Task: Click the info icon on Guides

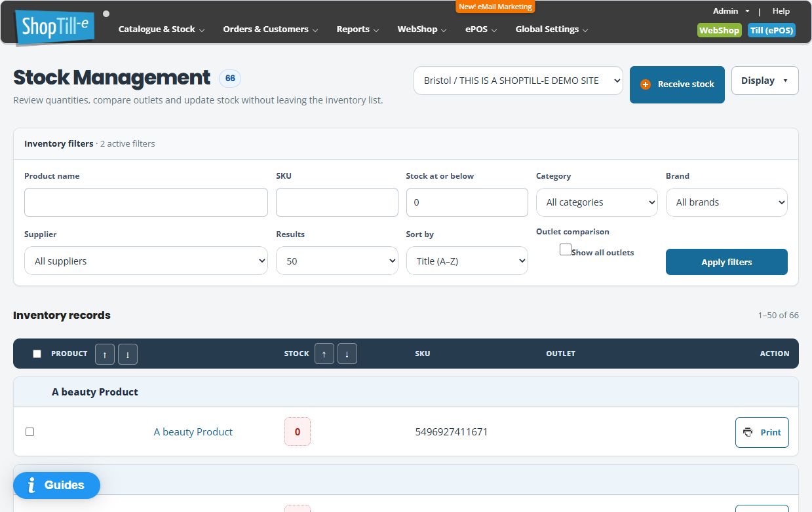Action: 31,485
